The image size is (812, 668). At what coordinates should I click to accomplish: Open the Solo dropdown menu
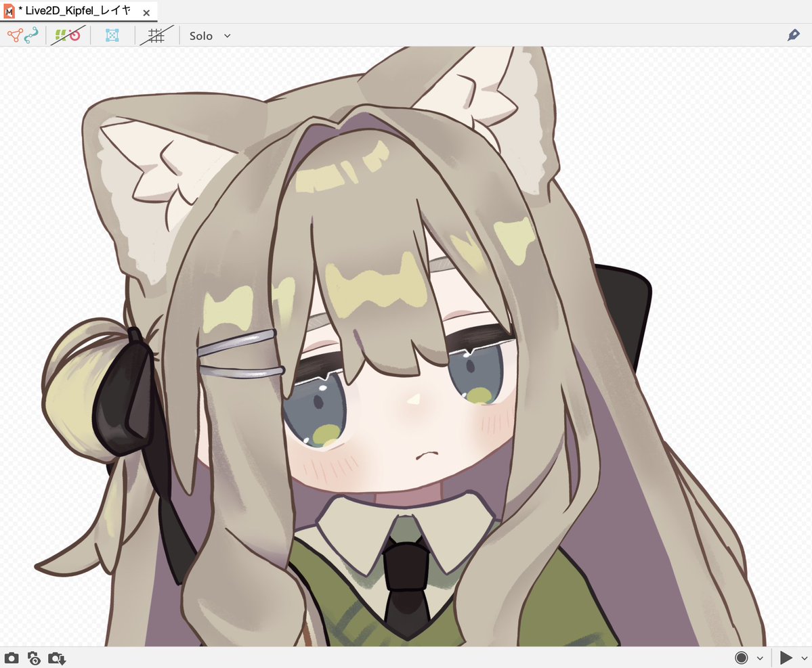[x=210, y=36]
